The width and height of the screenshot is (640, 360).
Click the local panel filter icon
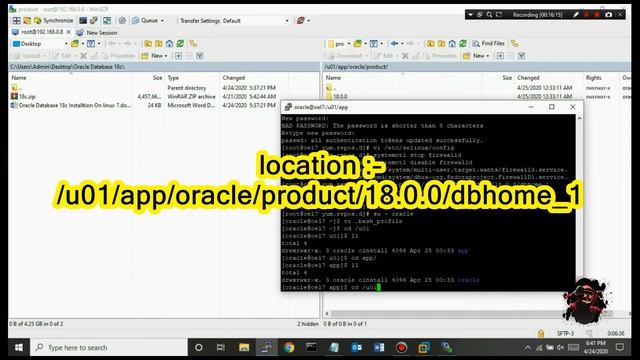point(91,44)
